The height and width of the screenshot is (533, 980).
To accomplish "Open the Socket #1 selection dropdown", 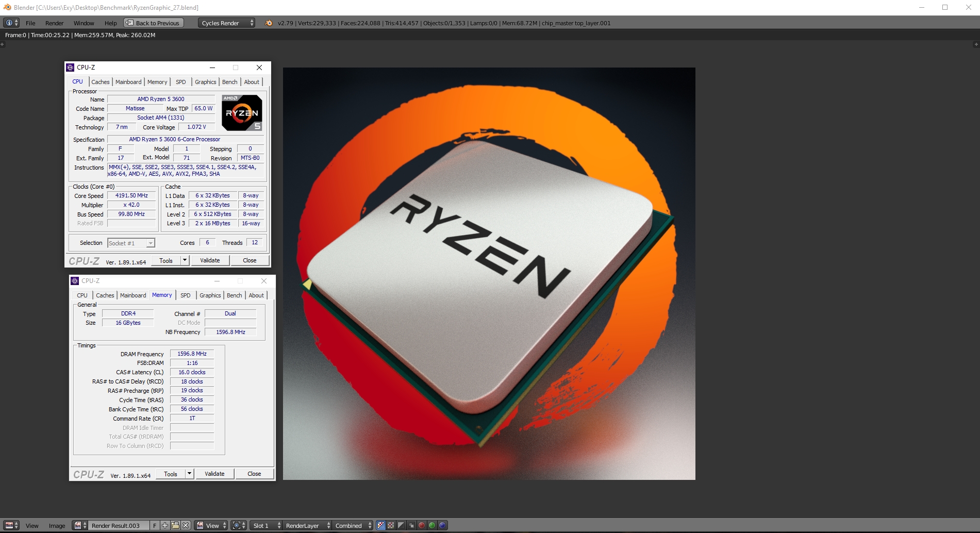I will point(131,243).
